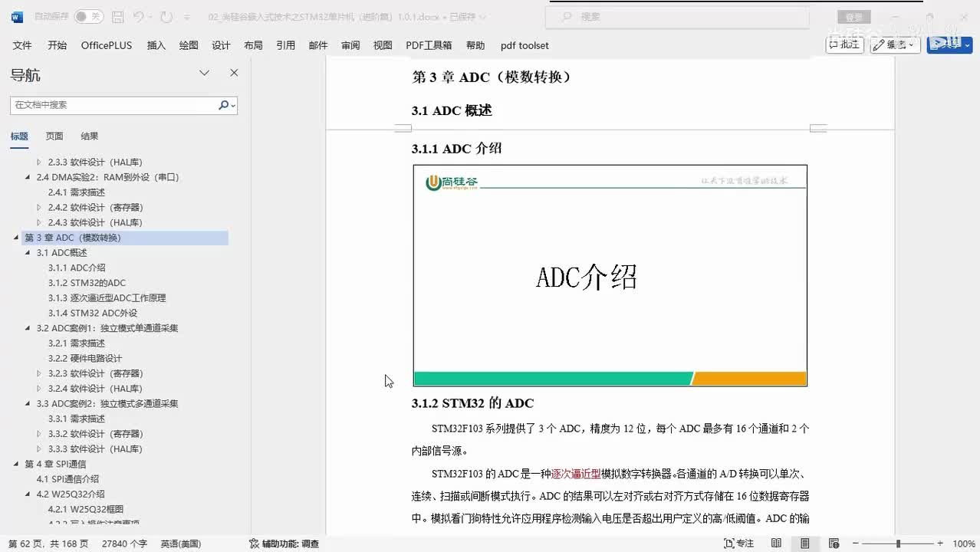Open the 编辑 (Editing) mode dropdown
The image size is (980, 552).
point(895,44)
